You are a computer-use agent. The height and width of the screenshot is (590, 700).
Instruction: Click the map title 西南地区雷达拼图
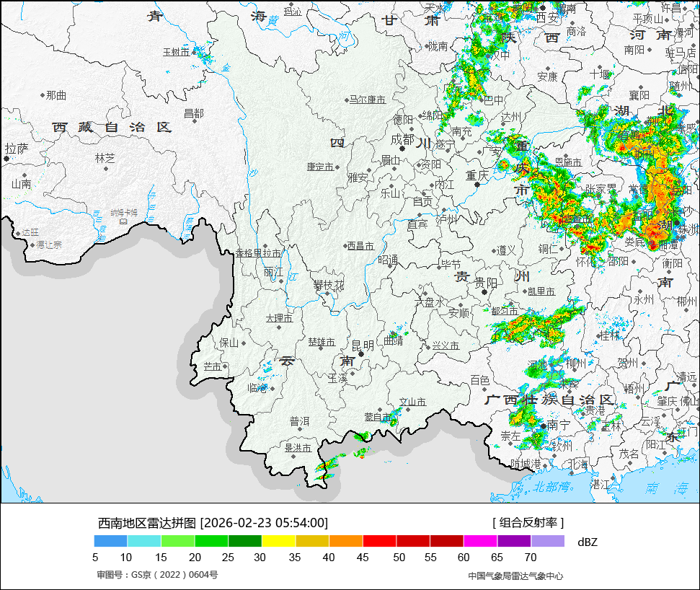click(x=147, y=522)
